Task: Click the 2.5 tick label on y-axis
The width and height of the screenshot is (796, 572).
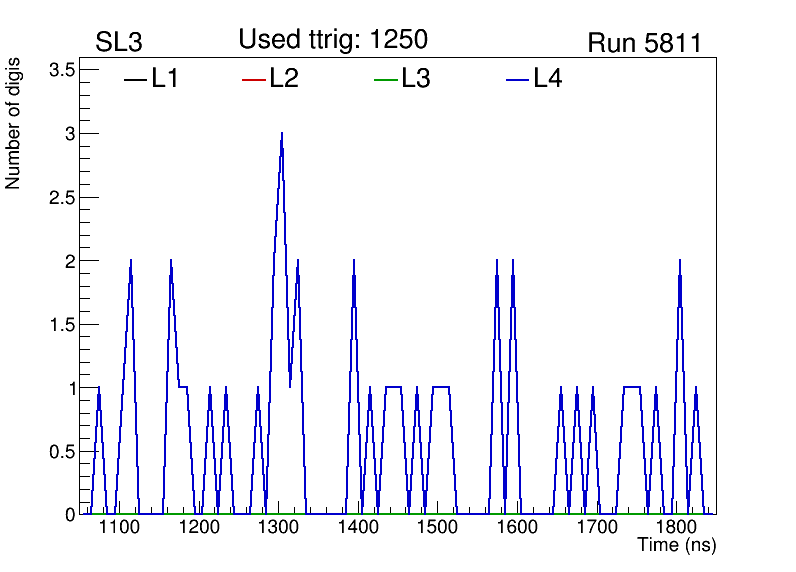Action: click(61, 197)
